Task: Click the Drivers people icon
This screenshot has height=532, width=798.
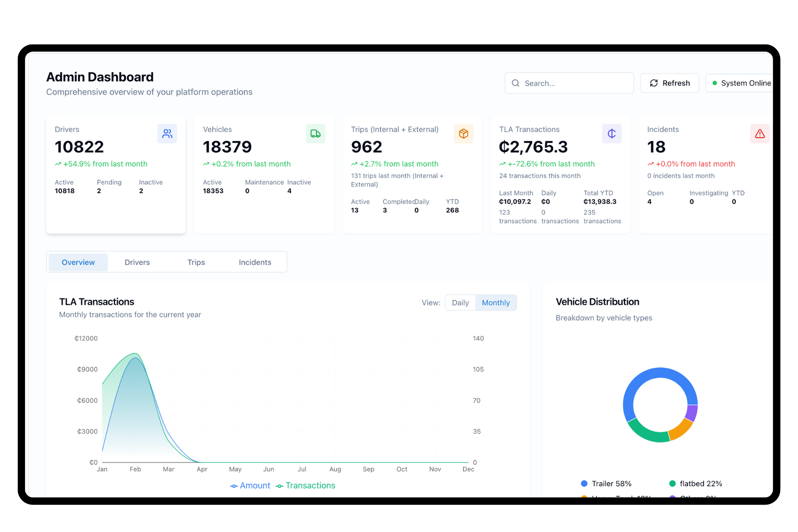Action: pyautogui.click(x=167, y=133)
